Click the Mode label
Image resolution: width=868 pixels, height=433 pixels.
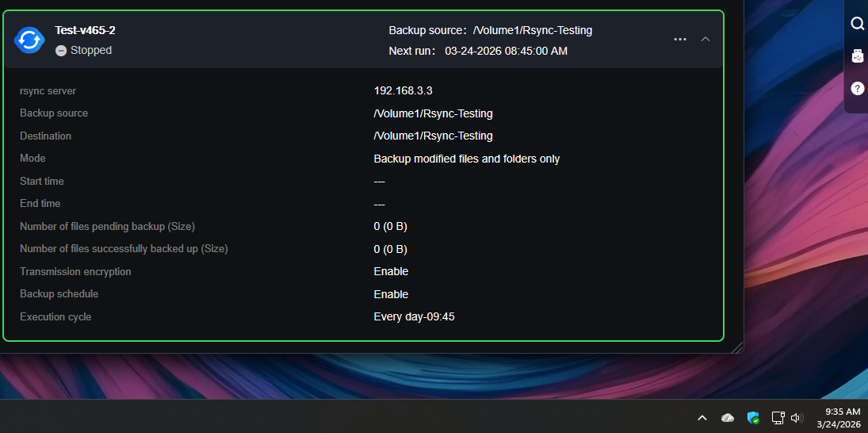(x=33, y=159)
